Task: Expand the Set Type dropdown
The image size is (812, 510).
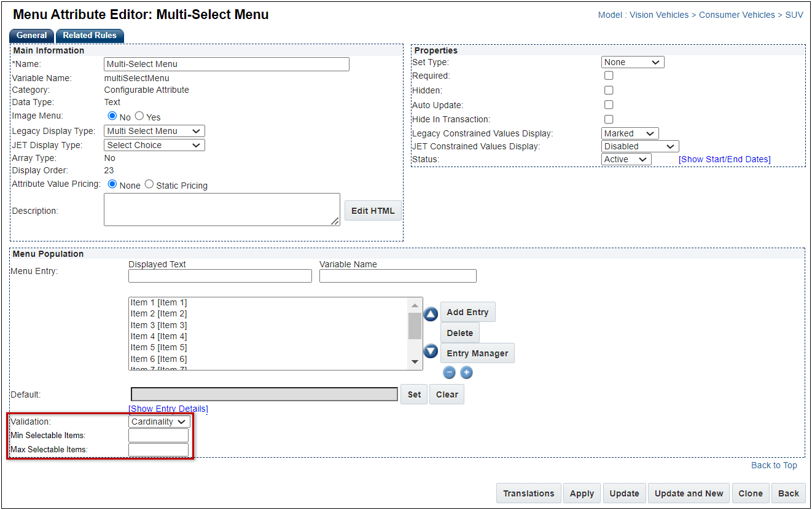Action: (633, 62)
